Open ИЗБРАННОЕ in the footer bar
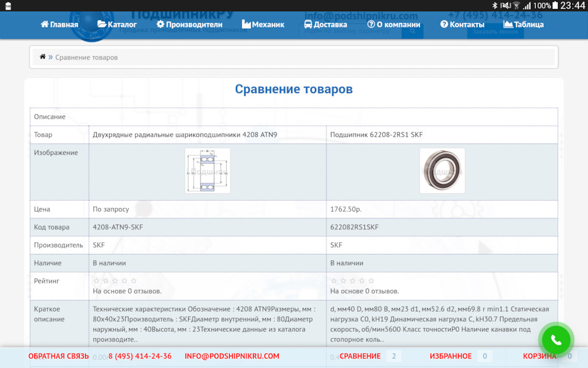The image size is (588, 368). [x=450, y=356]
